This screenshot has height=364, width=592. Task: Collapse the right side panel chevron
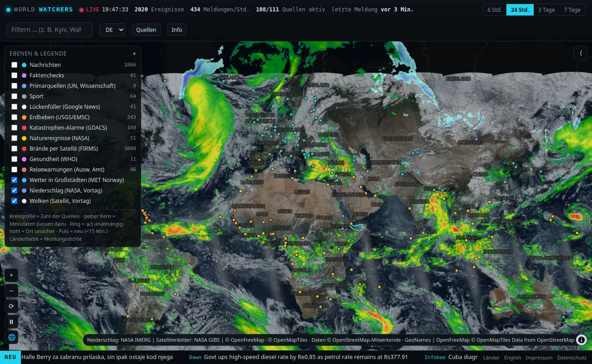point(581,53)
